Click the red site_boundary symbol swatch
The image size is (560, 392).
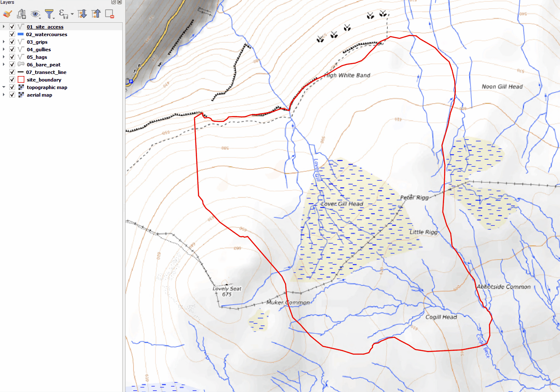coord(21,80)
